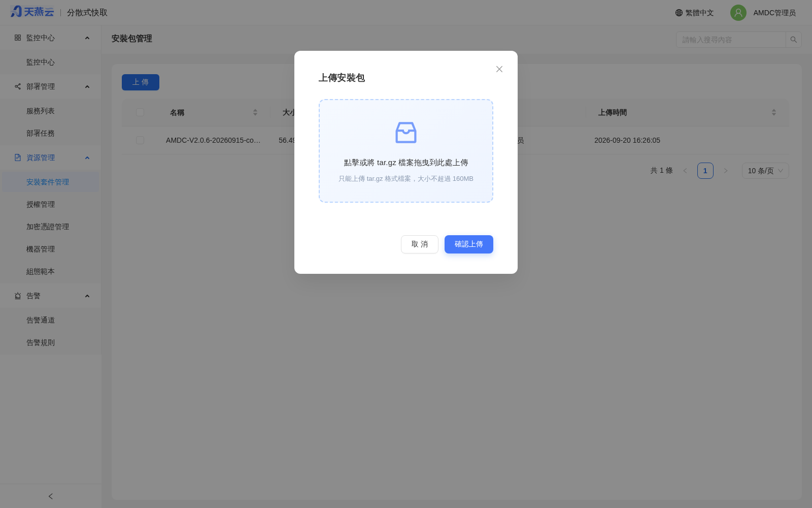
Task: Sort by 名稱 column sort arrows
Action: pos(255,112)
